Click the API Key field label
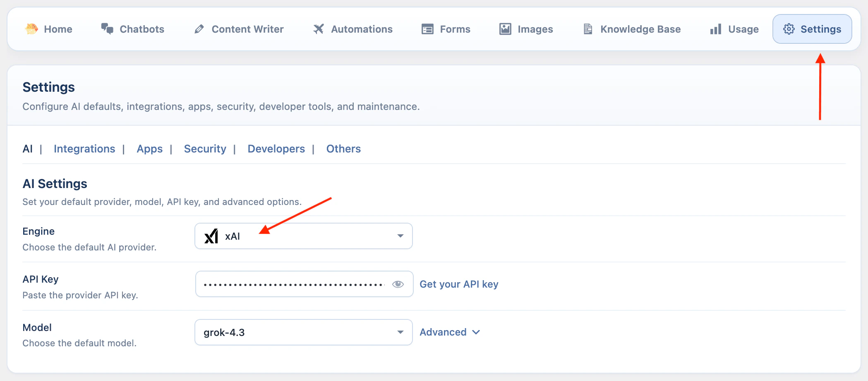868x381 pixels. 41,279
